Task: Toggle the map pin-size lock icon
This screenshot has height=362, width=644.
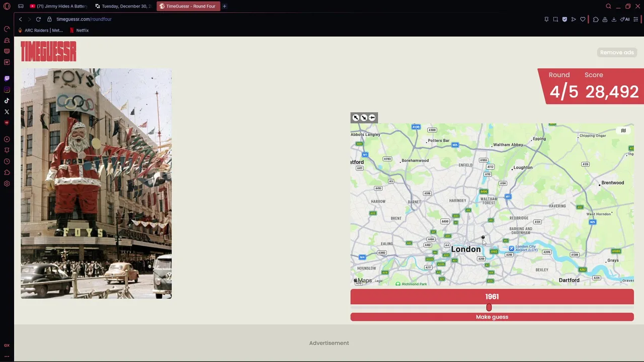Action: click(372, 118)
